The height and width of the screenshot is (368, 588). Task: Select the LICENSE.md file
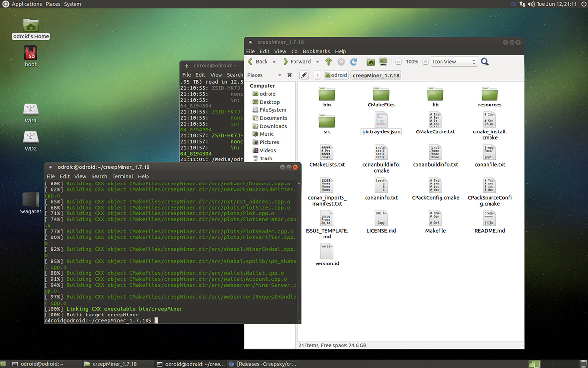click(x=381, y=222)
